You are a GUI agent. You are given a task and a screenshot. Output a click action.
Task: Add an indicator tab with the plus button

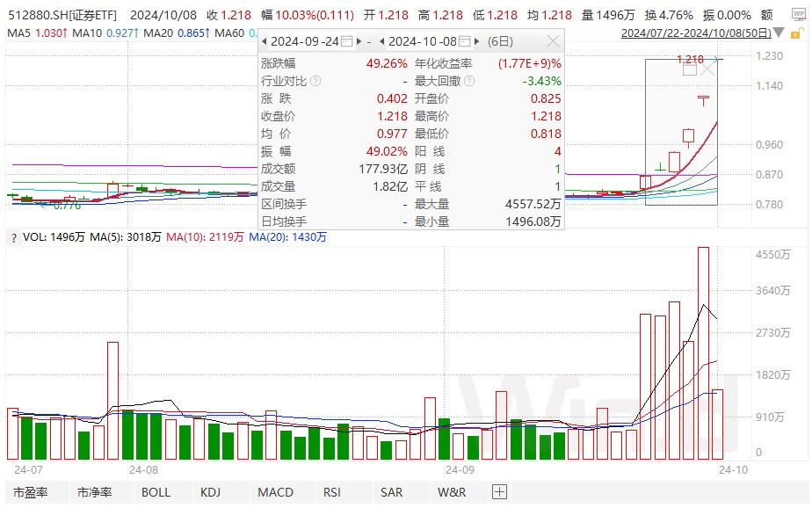[499, 492]
